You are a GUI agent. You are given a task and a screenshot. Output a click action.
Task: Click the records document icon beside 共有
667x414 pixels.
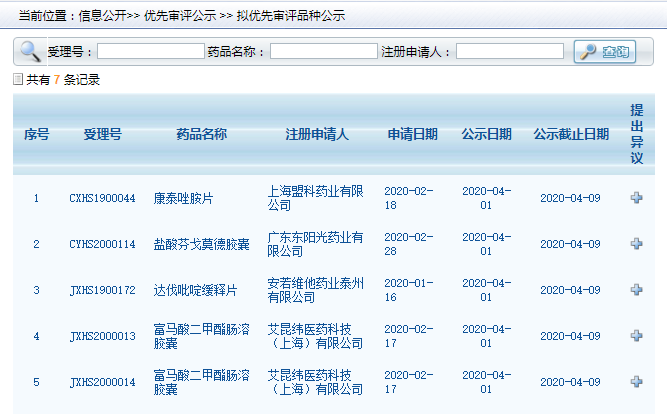18,79
